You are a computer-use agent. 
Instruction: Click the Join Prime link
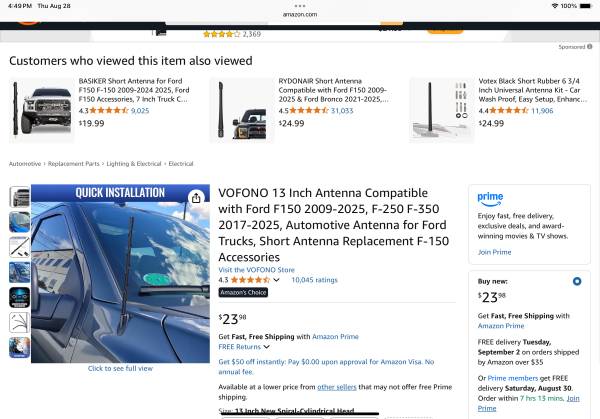(494, 252)
